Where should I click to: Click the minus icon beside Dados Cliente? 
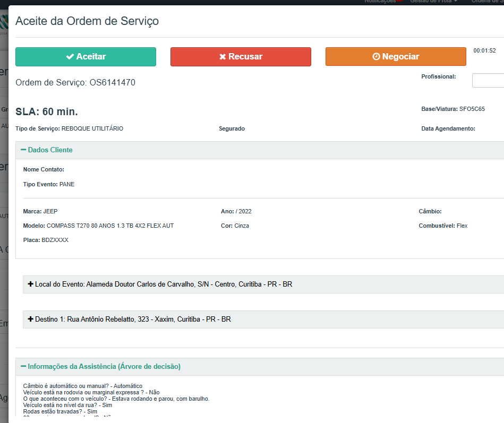23,150
